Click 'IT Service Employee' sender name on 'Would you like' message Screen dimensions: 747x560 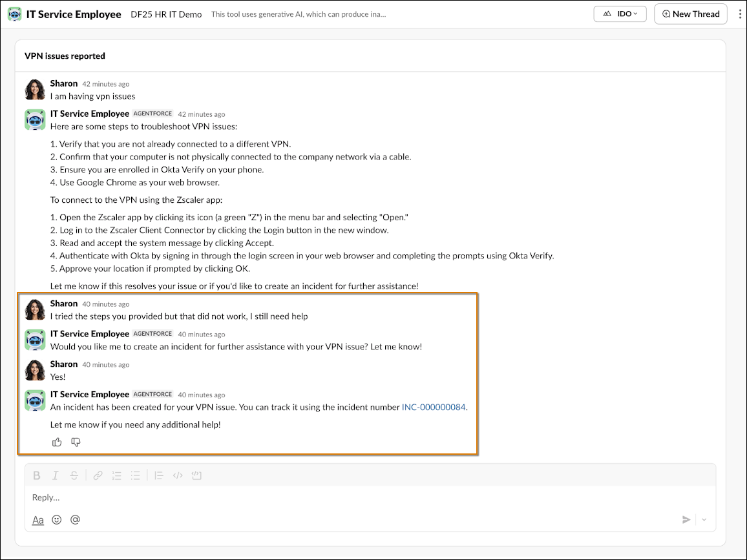point(90,334)
